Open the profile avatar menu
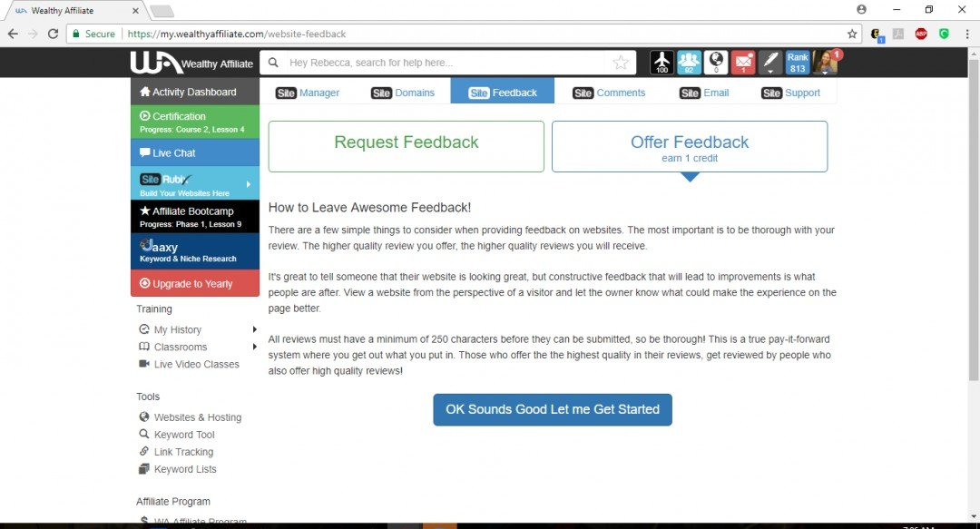This screenshot has height=529, width=980. 825,62
